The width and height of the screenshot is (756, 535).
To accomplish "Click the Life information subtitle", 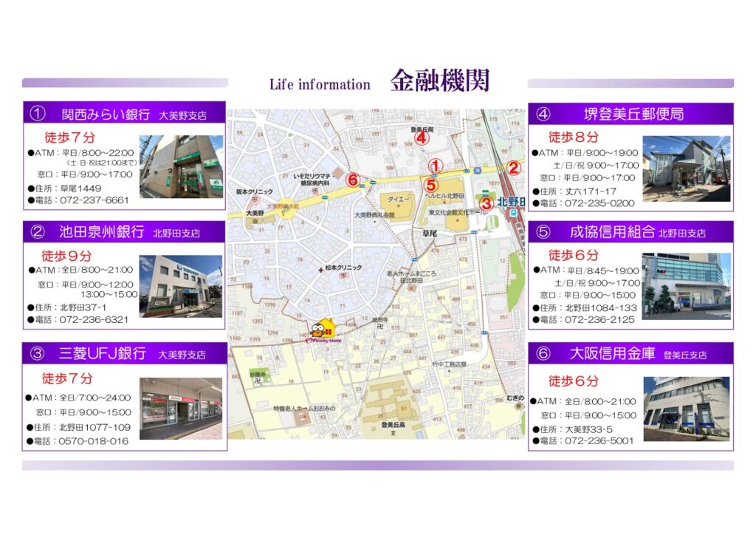I will (320, 84).
